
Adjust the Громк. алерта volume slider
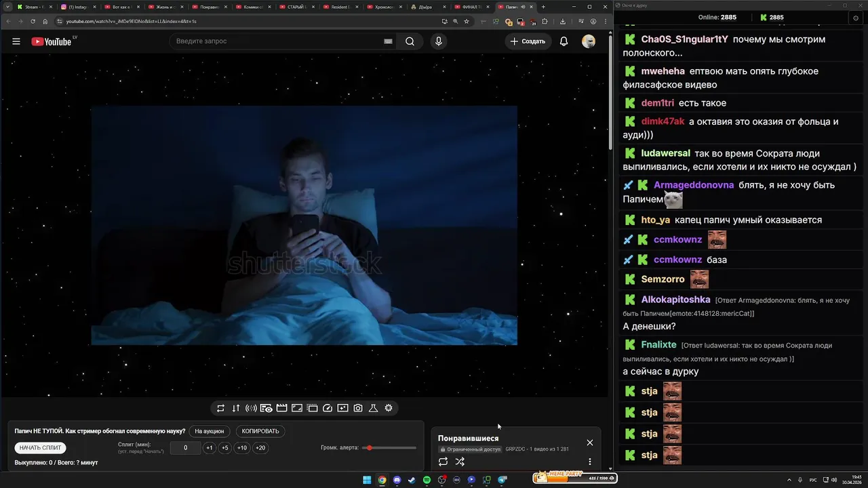point(389,448)
